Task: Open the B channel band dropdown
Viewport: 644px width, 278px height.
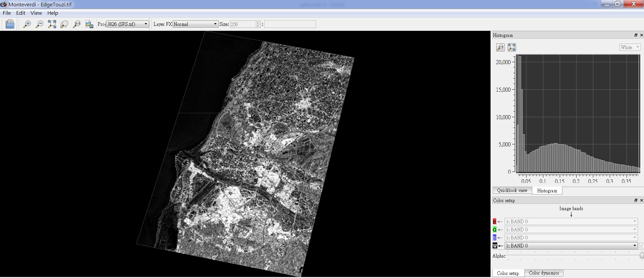Action: [x=571, y=238]
